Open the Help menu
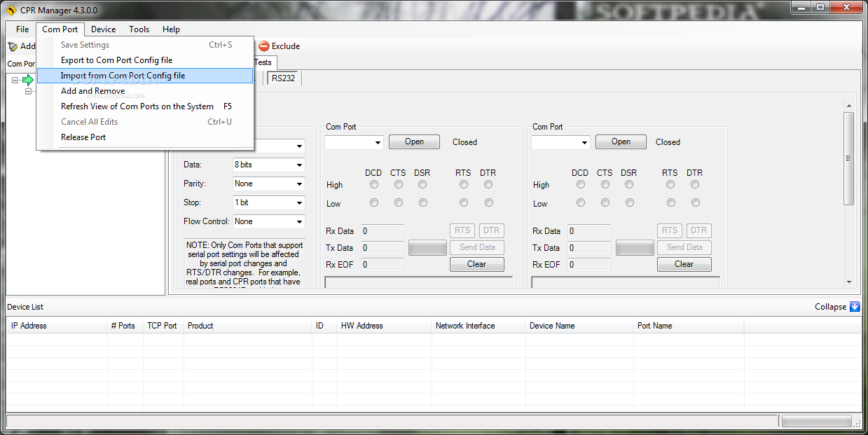 coord(172,29)
